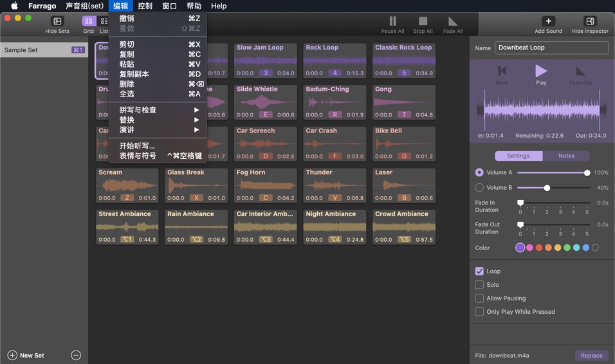Click the Volume B slider handle
The height and width of the screenshot is (364, 615).
pyautogui.click(x=547, y=188)
